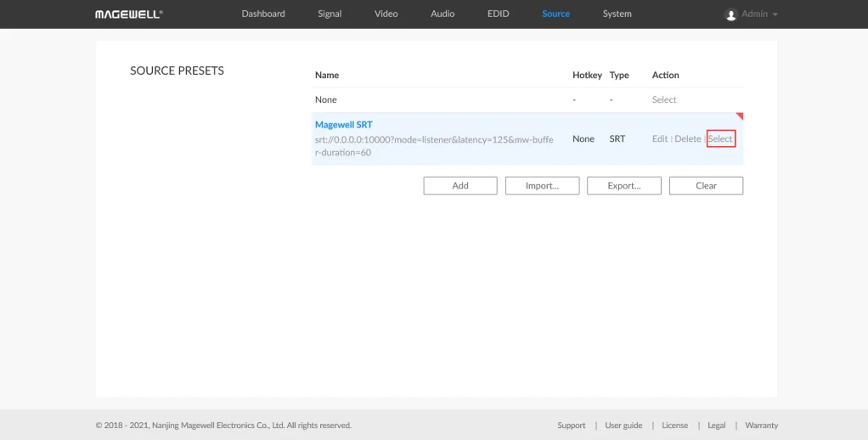Viewport: 868px width, 440px height.
Task: Open the Audio tab
Action: click(x=442, y=14)
